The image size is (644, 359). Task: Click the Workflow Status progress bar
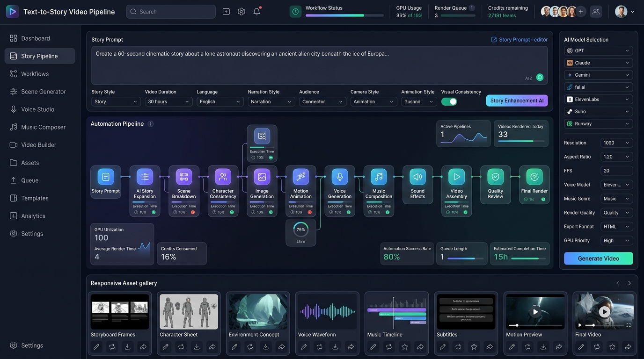click(344, 15)
